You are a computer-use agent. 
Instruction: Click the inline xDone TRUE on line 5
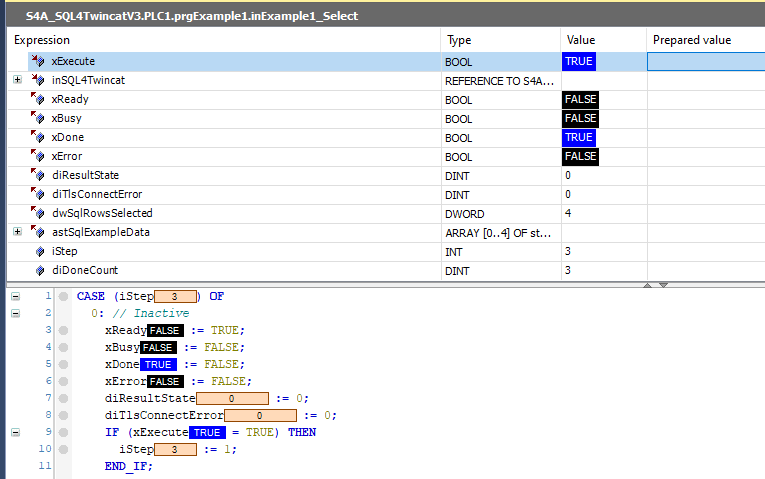pyautogui.click(x=158, y=364)
